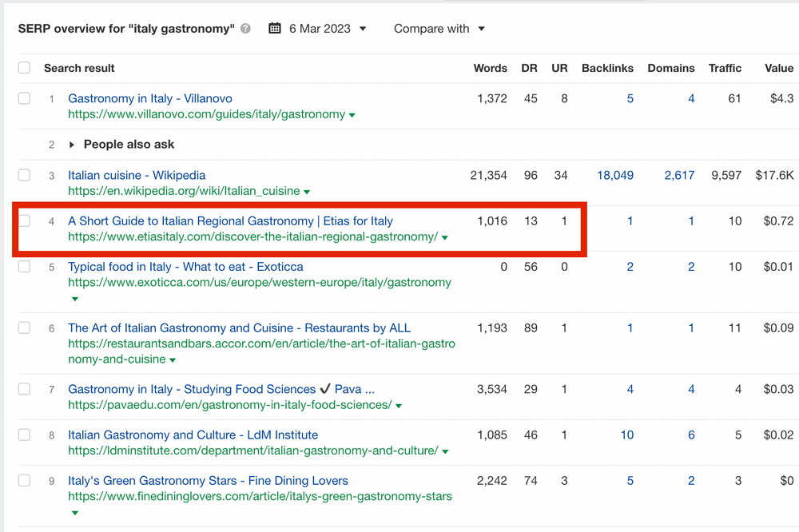
Task: Click the Backlinks column header
Action: click(x=607, y=68)
